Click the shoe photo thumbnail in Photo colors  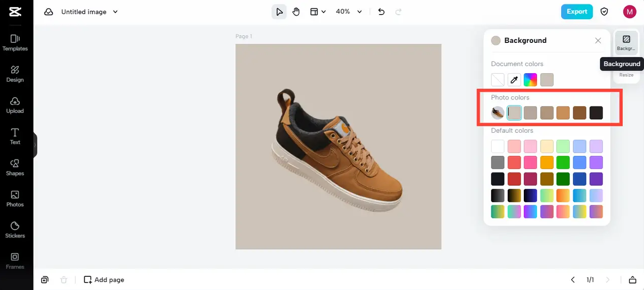(498, 113)
